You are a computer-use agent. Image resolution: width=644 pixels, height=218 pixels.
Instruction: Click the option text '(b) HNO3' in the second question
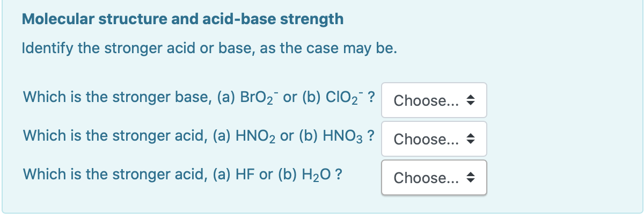pos(333,137)
